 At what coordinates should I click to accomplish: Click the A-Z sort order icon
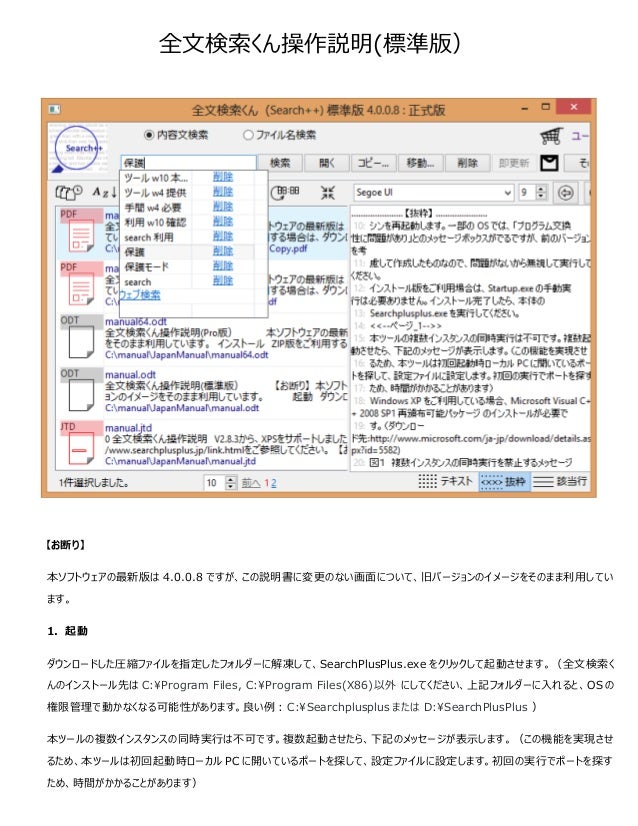105,192
